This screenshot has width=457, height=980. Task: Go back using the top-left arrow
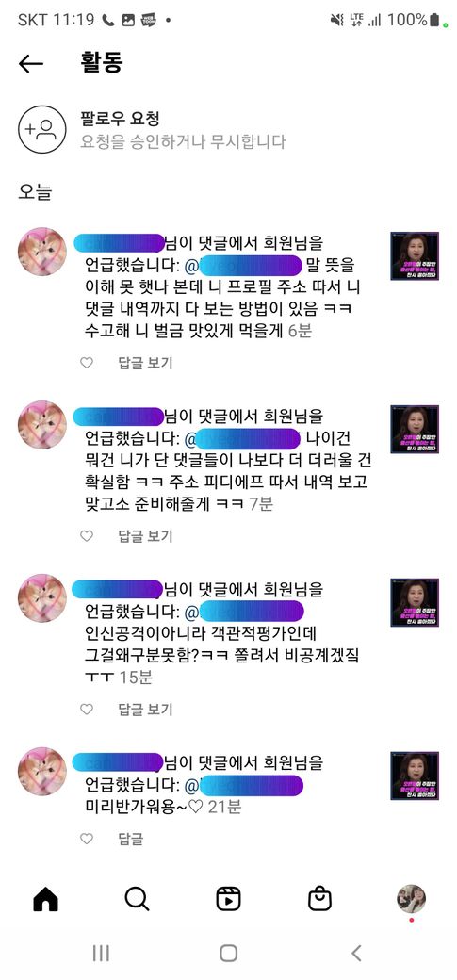[x=31, y=63]
